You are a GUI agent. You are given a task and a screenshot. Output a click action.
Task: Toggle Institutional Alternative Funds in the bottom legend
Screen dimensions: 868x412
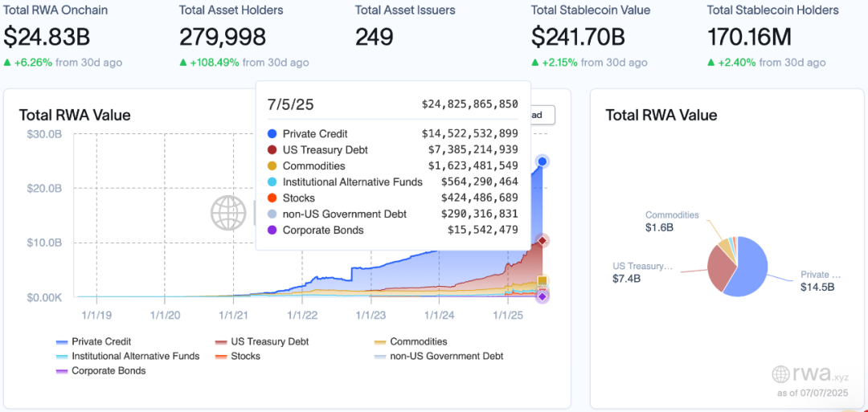click(128, 356)
